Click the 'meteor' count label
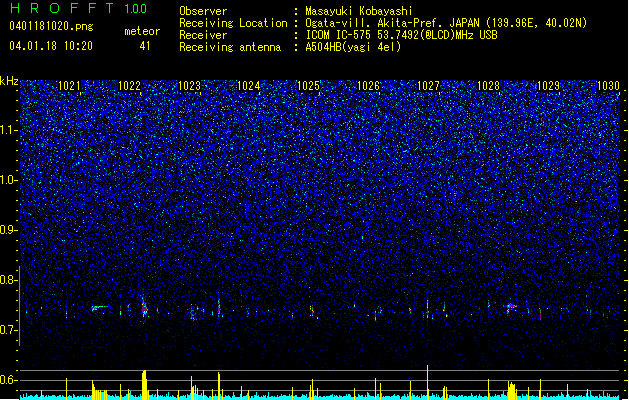Viewport: 629px width, 400px height. (142, 31)
